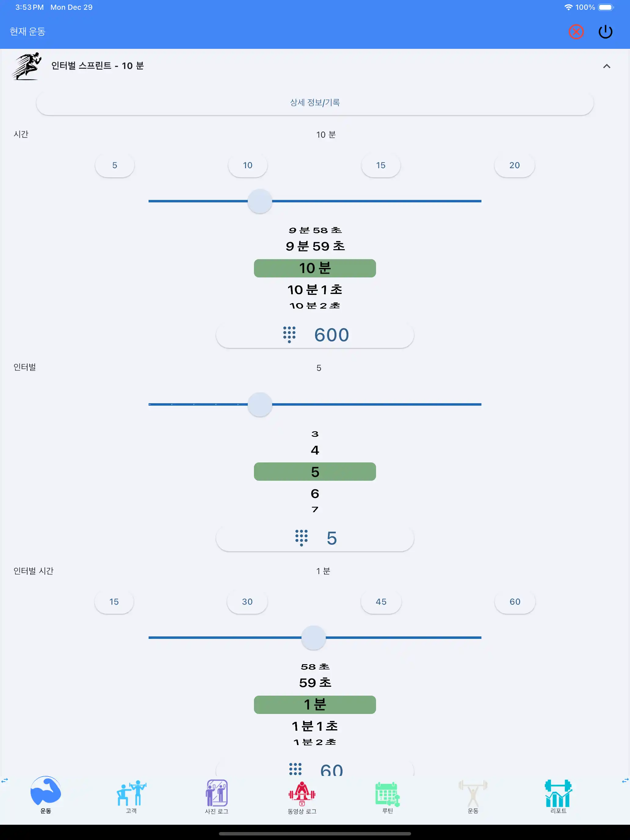Select the 20 minute preset
630x840 pixels.
tap(514, 165)
